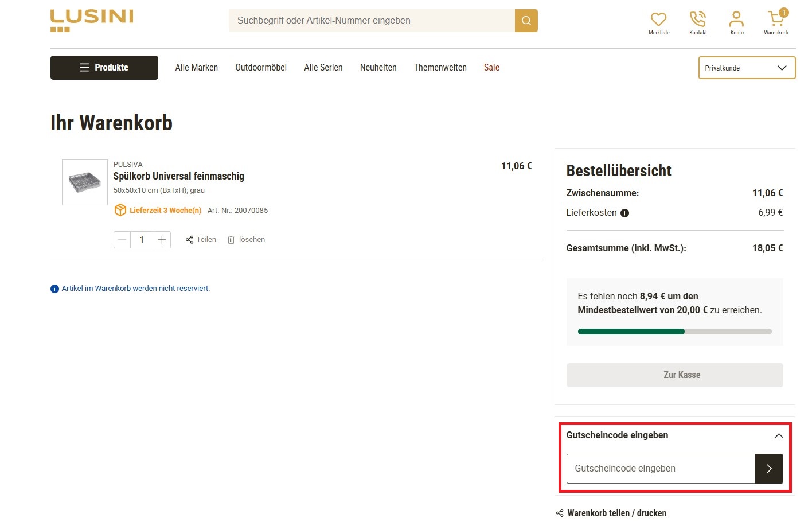Open Spülkorb Universal feinmaschig product link
The height and width of the screenshot is (526, 812).
tap(179, 176)
